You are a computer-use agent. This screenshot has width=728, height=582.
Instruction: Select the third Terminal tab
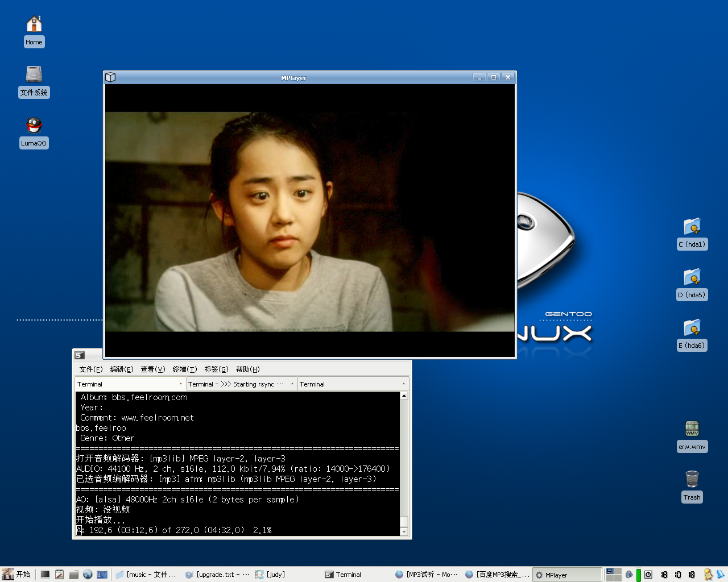pos(353,384)
